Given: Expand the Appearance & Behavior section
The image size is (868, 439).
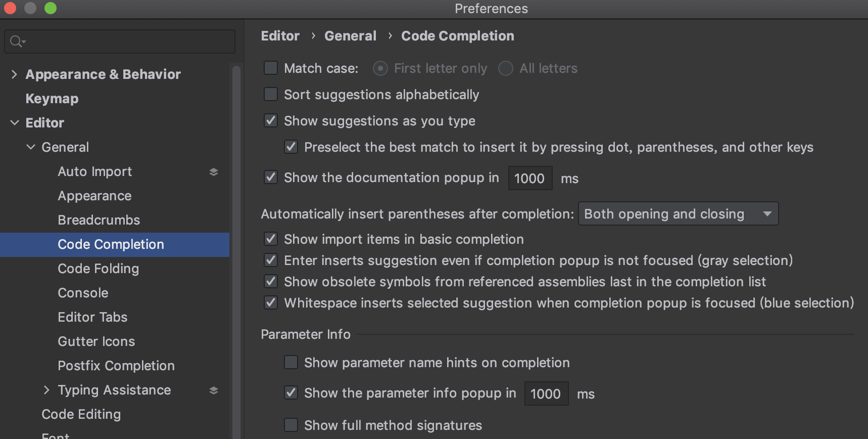Looking at the screenshot, I should [x=14, y=74].
